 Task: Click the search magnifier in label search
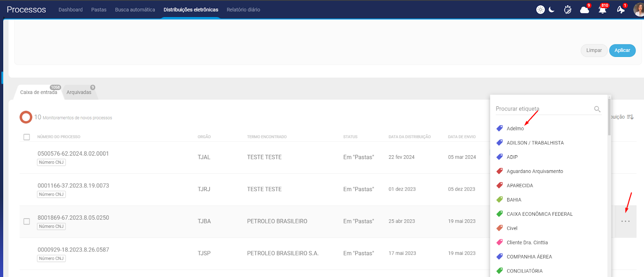pos(597,109)
